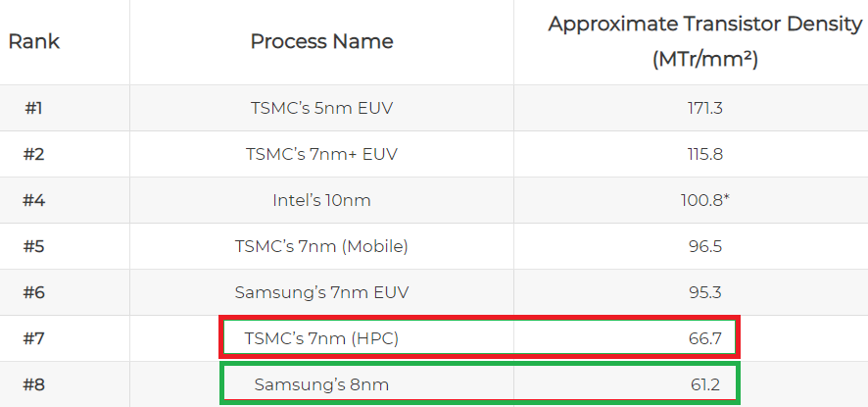The width and height of the screenshot is (868, 407).
Task: Select the Samsung's 7nm EUV cell
Action: point(321,291)
